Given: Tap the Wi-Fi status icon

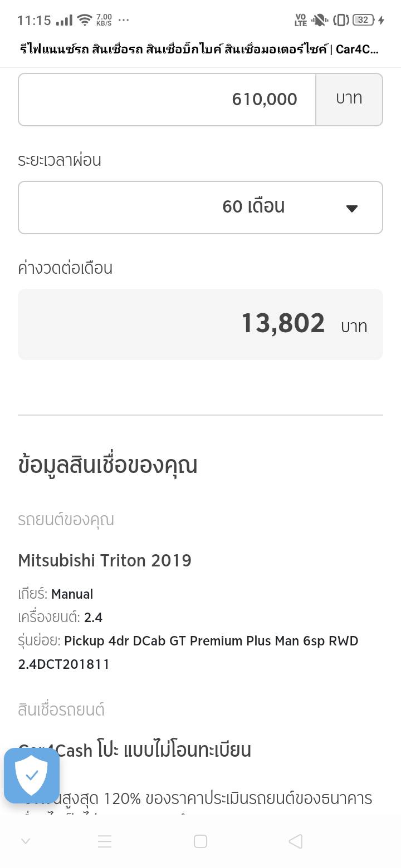Looking at the screenshot, I should pyautogui.click(x=84, y=21).
